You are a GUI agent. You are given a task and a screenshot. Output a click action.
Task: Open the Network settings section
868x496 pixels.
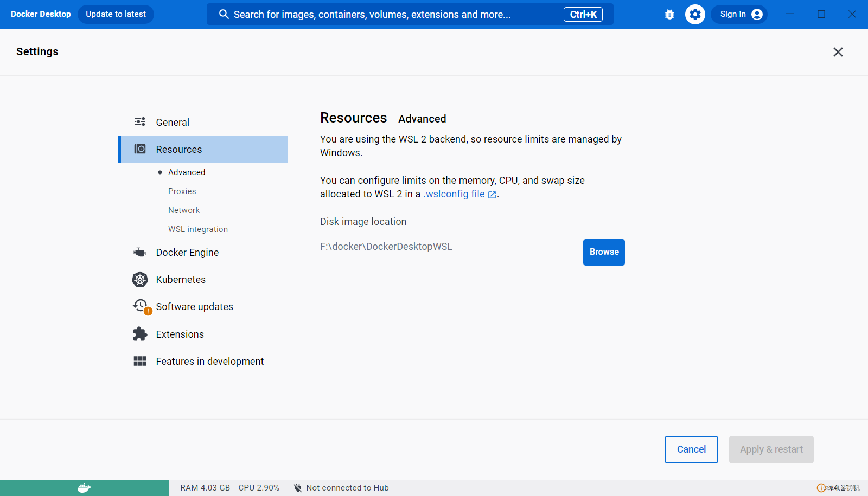(183, 210)
